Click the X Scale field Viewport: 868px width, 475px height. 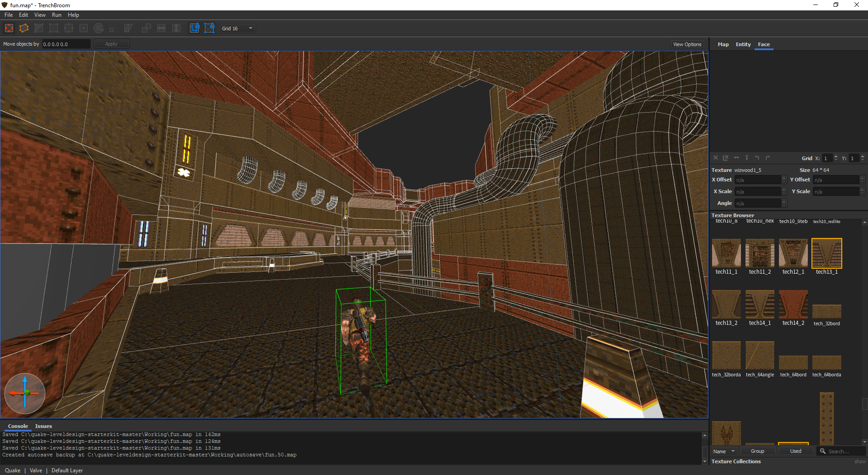761,192
